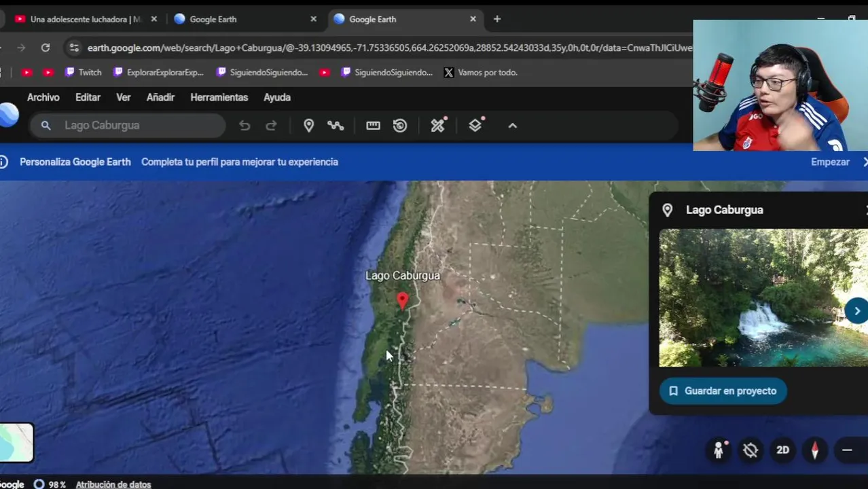Viewport: 868px width, 489px height.
Task: Go forward in browser history
Action: 21,48
